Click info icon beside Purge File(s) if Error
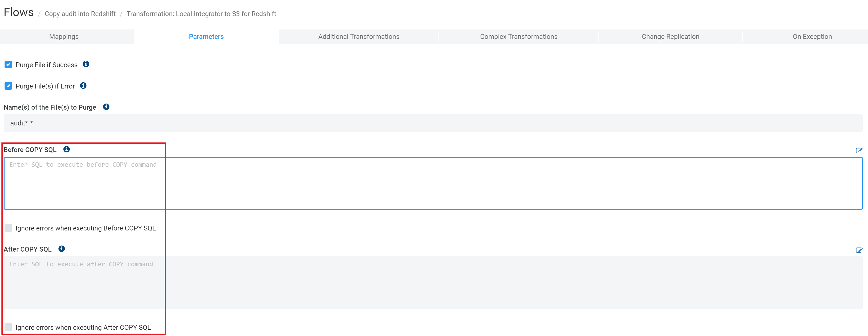This screenshot has width=868, height=336. [83, 85]
